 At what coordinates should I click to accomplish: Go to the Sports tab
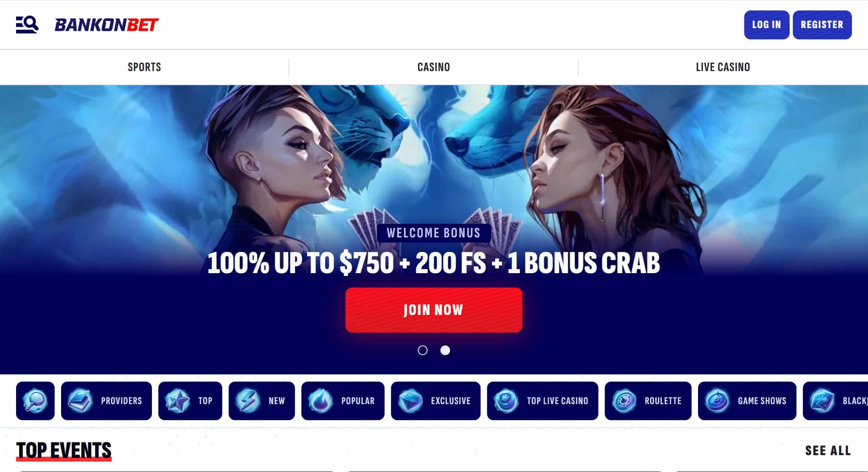point(144,67)
